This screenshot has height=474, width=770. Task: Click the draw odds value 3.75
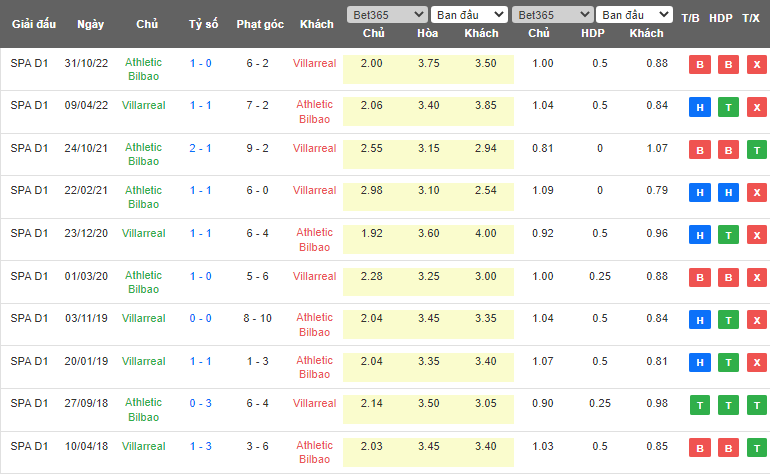pyautogui.click(x=429, y=63)
